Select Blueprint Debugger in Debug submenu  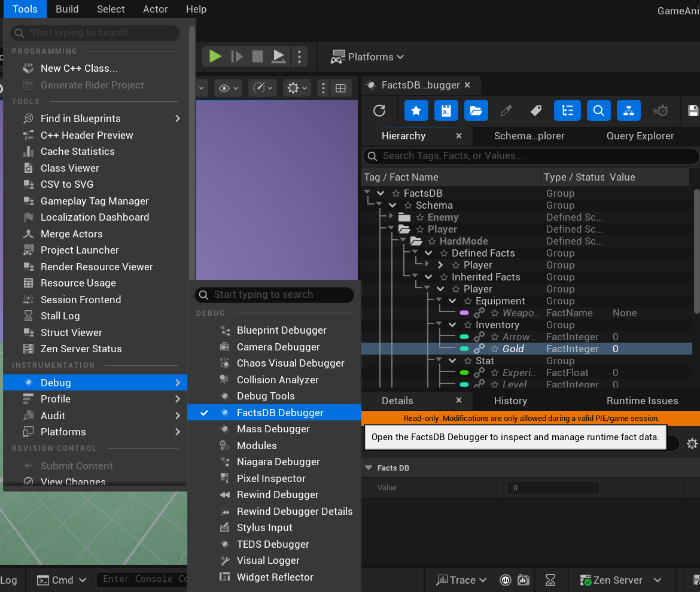click(274, 330)
